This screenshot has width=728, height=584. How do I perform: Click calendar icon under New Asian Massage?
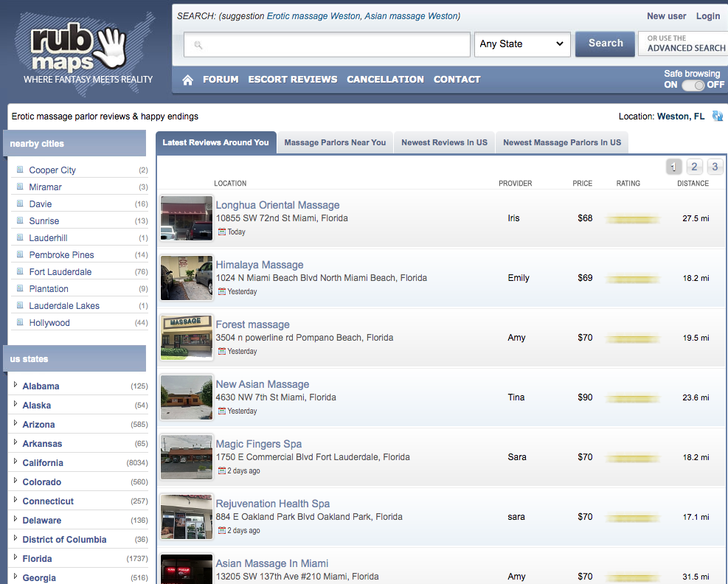point(222,411)
